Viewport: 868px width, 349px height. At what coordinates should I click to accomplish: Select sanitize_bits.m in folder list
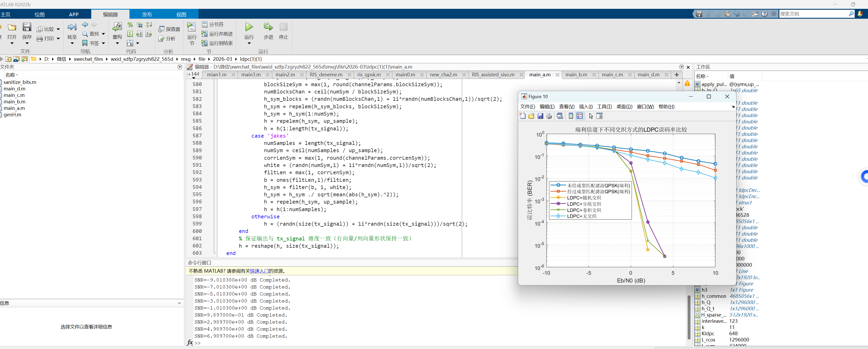(19, 82)
